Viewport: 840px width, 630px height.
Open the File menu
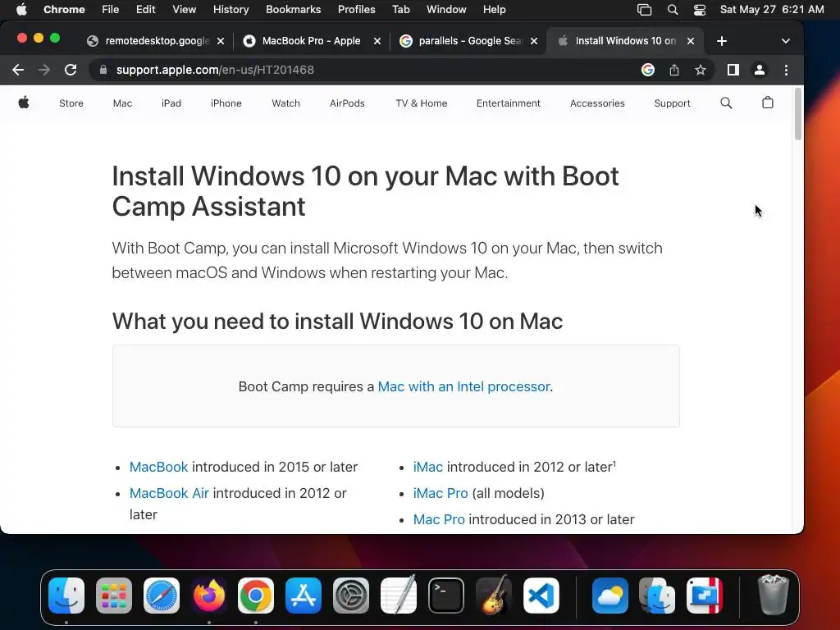click(111, 10)
